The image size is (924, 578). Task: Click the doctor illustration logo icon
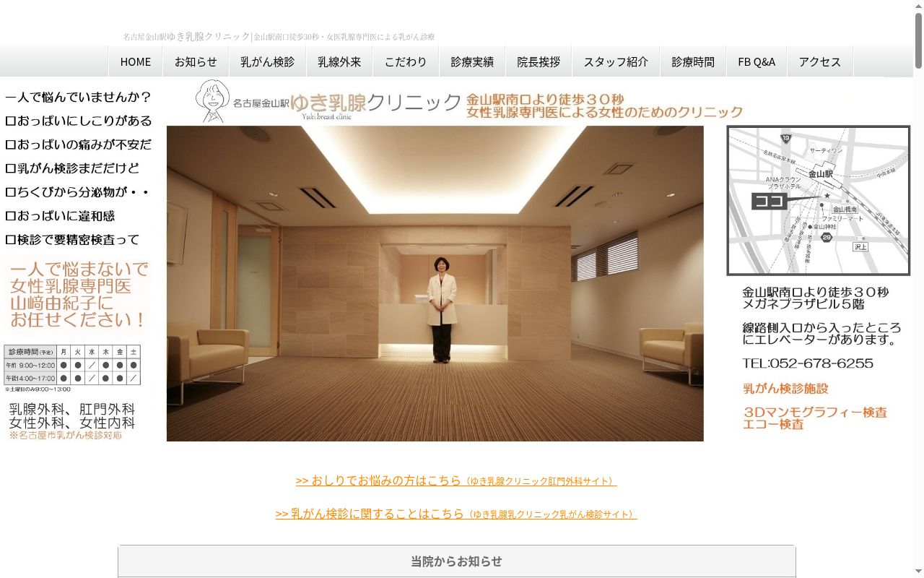click(212, 101)
